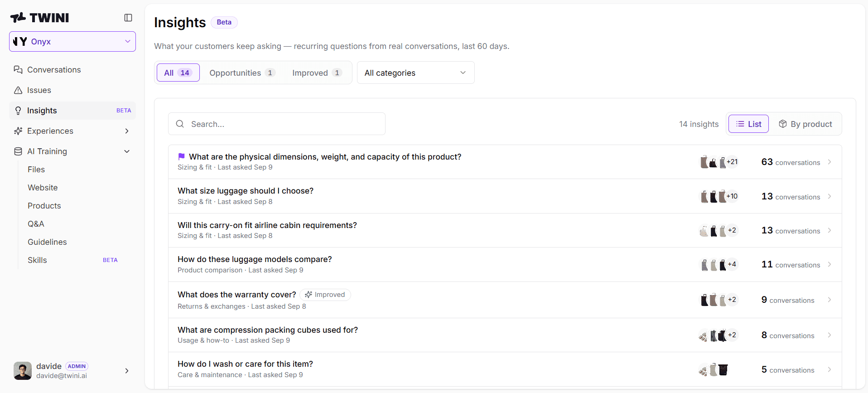Viewport: 868px width, 393px height.
Task: Click '11 conversations' count text
Action: point(791,264)
